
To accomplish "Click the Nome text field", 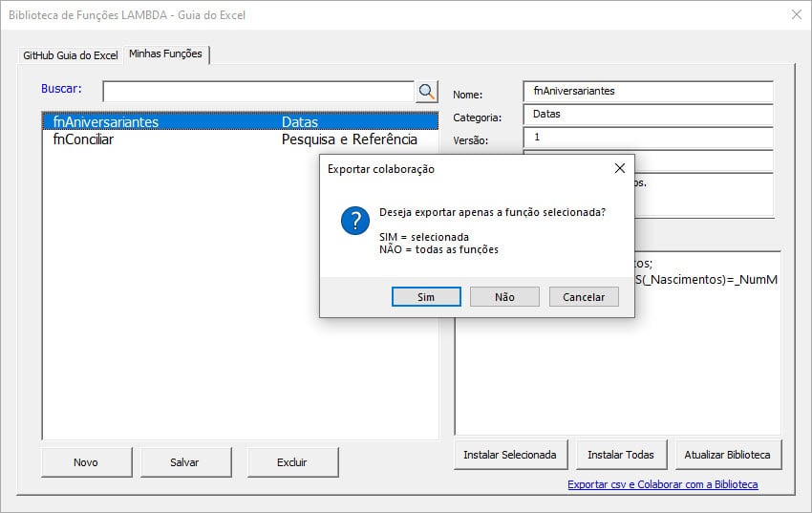I will point(648,92).
